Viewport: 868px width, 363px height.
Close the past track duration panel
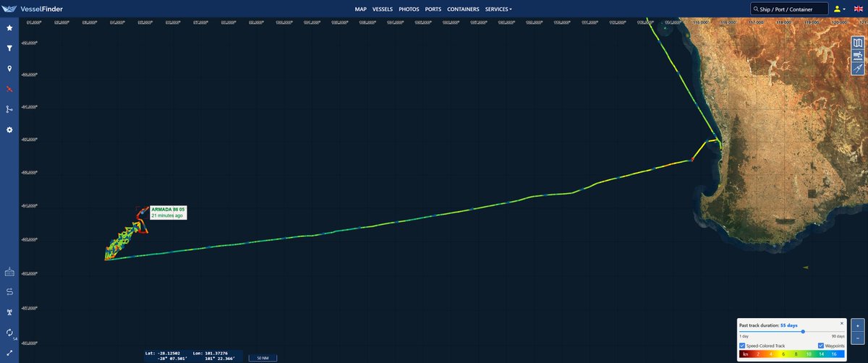841,323
